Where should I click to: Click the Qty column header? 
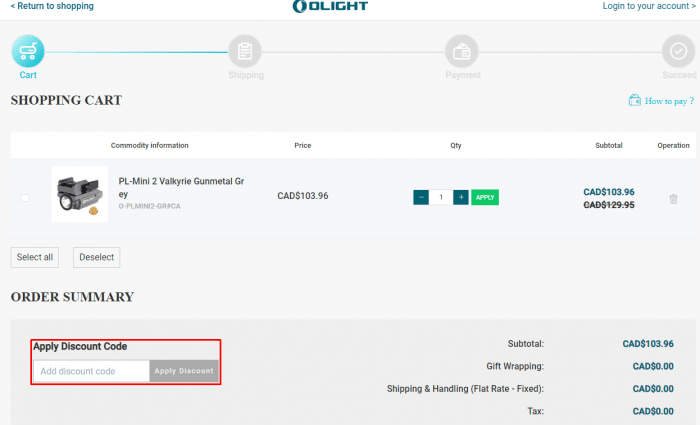456,146
